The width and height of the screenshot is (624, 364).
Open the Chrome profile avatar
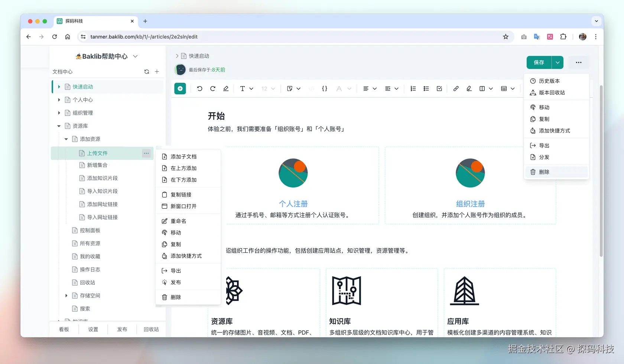(x=583, y=37)
